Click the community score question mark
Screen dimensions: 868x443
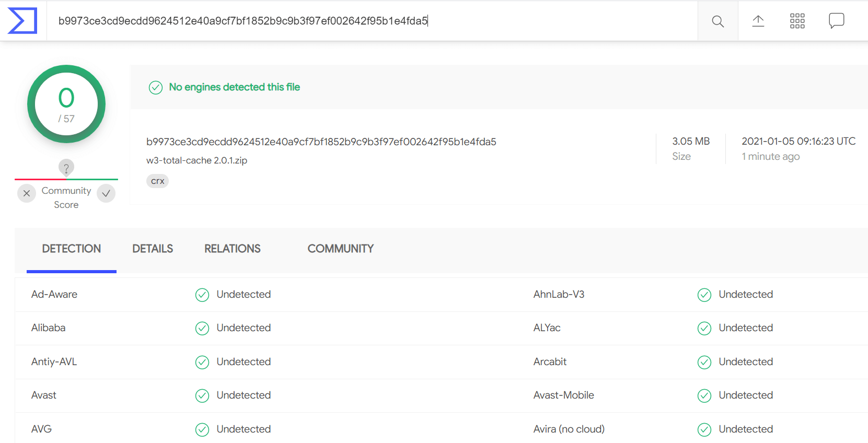coord(66,168)
